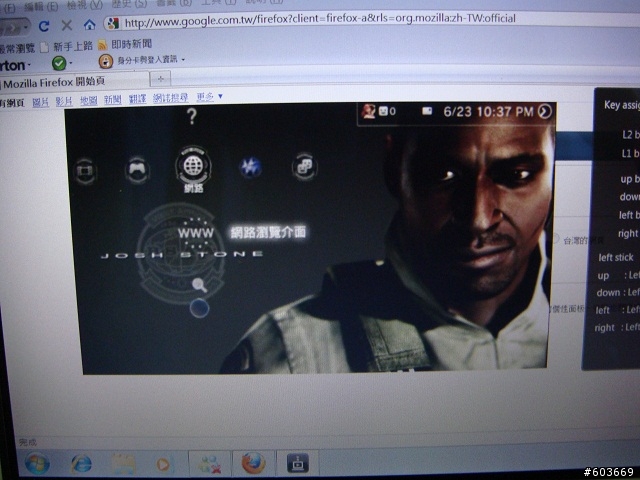Stop loading with the X icon

pyautogui.click(x=67, y=26)
